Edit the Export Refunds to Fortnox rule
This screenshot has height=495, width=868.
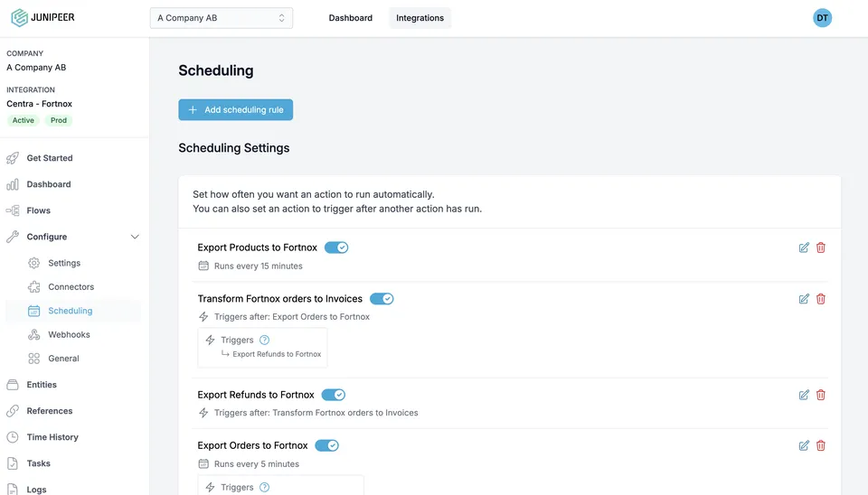[804, 395]
